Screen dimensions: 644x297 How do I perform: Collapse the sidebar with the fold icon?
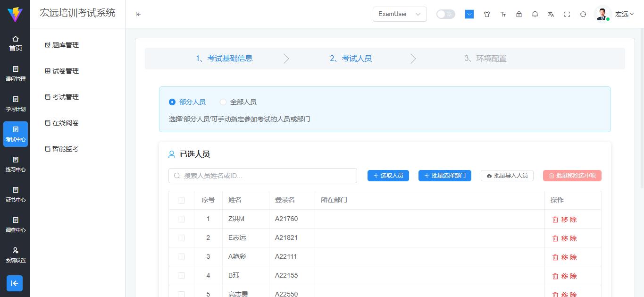tap(138, 14)
